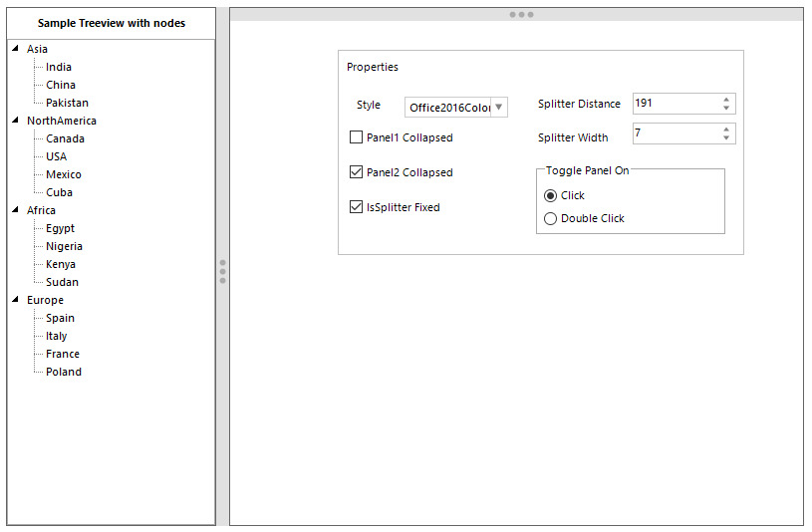Click the Toggle Panel On group label
This screenshot has width=812, height=532.
click(587, 170)
